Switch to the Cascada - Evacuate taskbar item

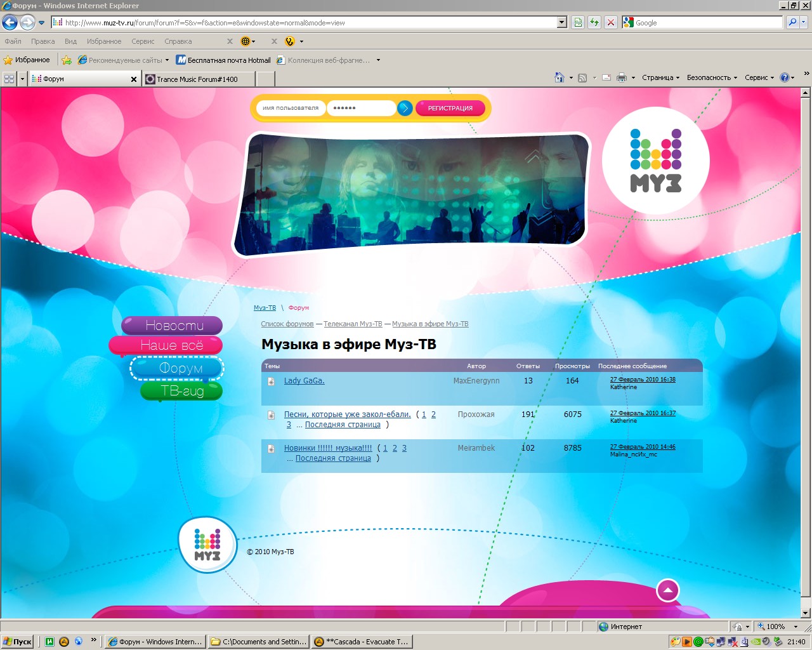point(362,642)
